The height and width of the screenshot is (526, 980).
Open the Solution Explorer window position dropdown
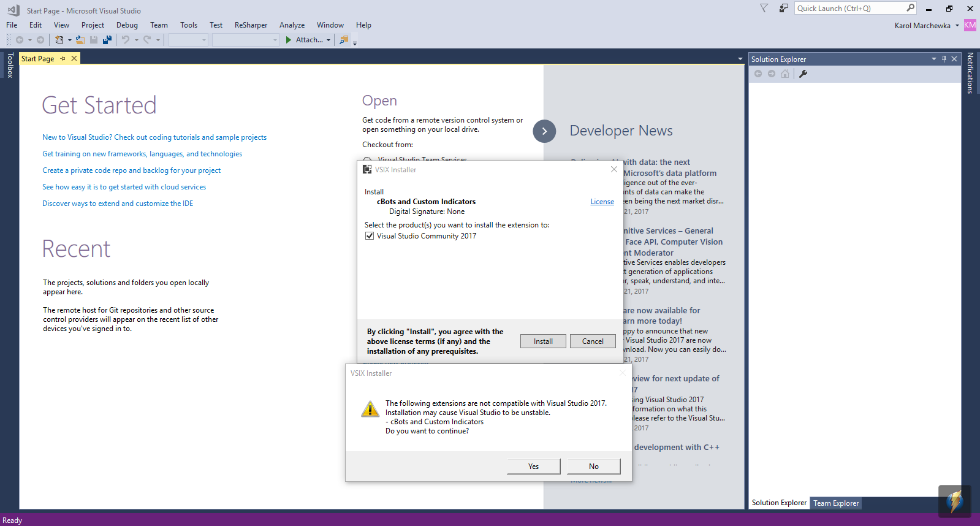tap(933, 59)
